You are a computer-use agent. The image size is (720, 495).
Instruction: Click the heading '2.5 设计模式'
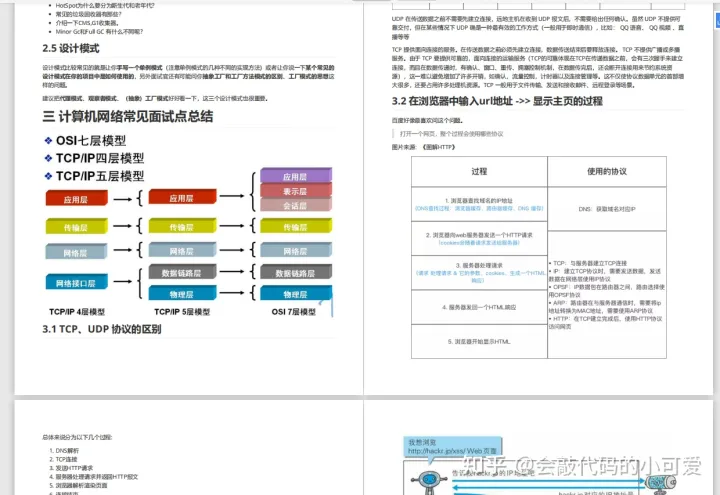(x=71, y=49)
